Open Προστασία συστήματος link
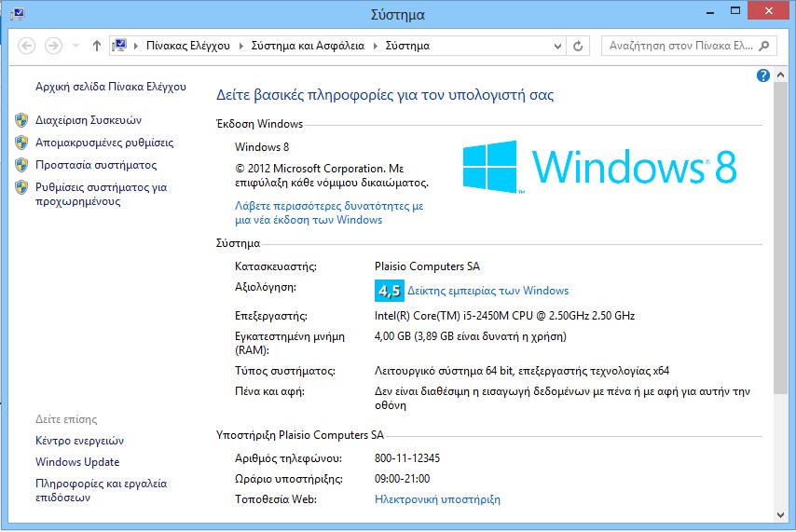796x532 pixels. pos(96,165)
